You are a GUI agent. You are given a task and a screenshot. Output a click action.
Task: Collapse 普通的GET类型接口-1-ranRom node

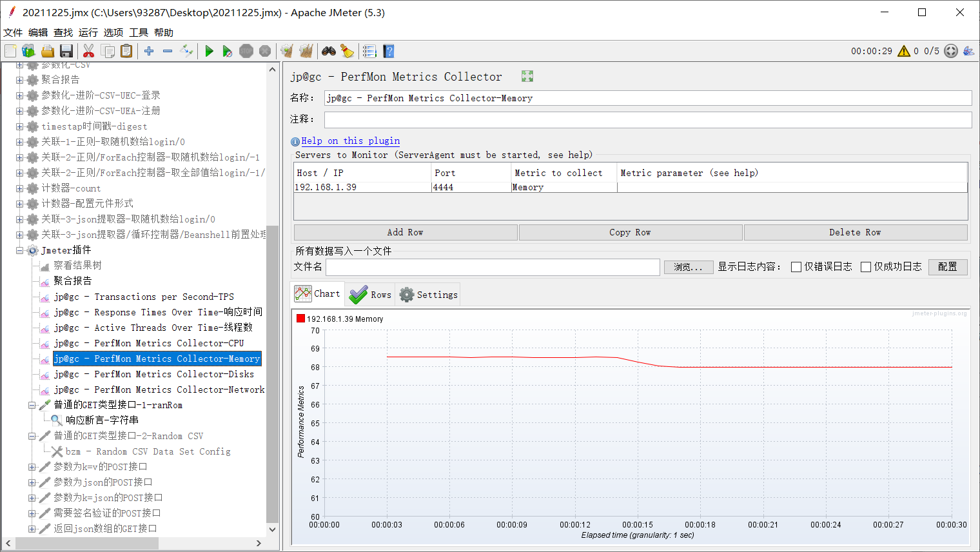[x=32, y=405]
